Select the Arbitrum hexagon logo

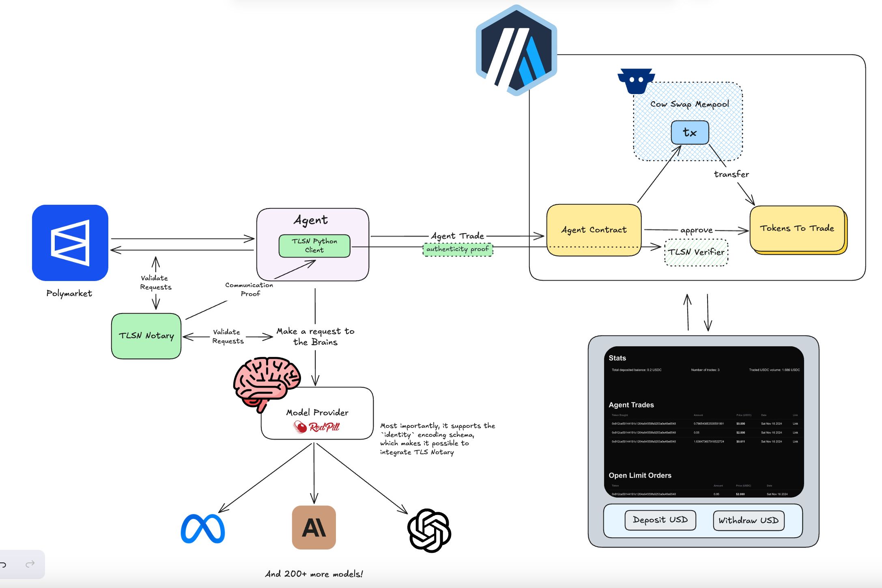[516, 50]
